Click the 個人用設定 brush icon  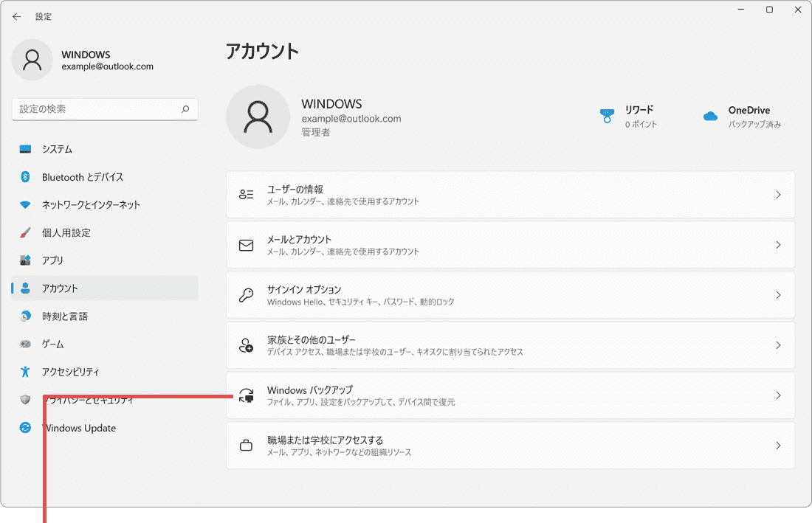25,232
